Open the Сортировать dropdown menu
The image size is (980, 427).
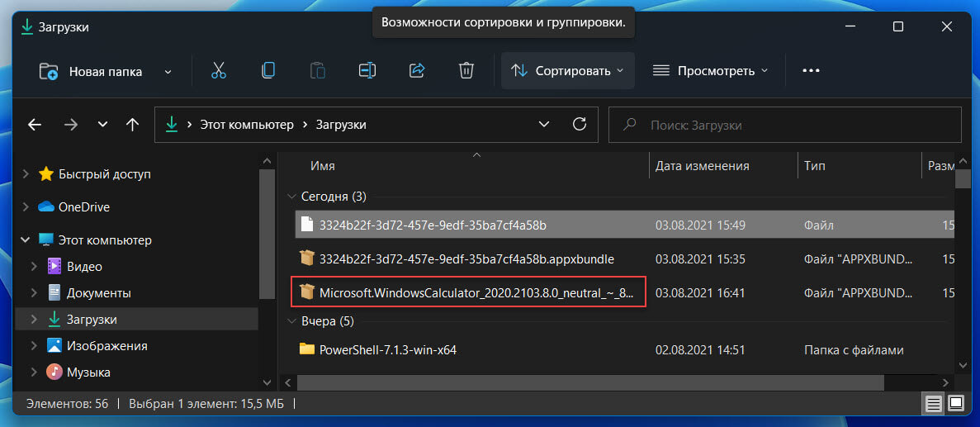(x=567, y=71)
